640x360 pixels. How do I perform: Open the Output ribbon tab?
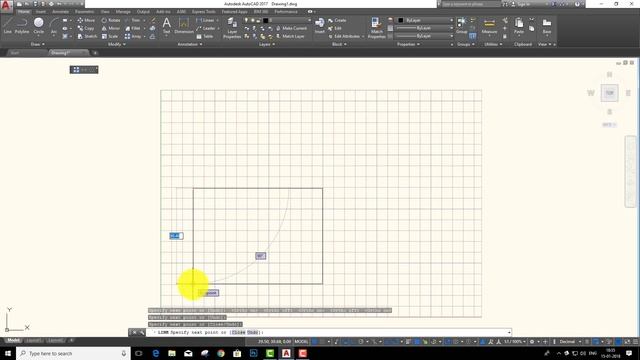[143, 12]
